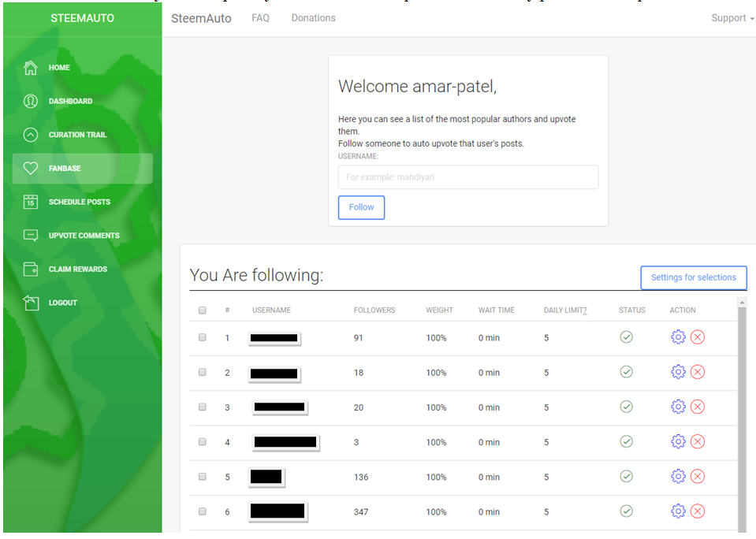Toggle the select-all checkbox in table header
This screenshot has height=539, width=756.
click(x=203, y=310)
